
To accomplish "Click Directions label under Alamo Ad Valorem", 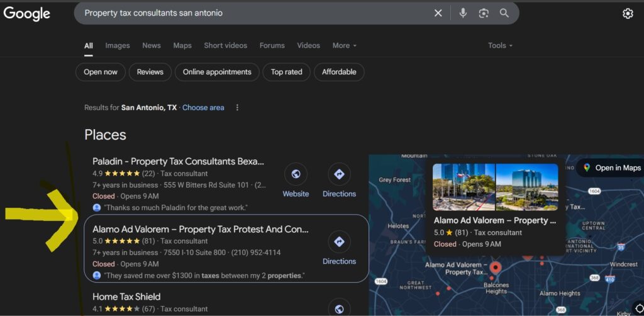I will 339,261.
